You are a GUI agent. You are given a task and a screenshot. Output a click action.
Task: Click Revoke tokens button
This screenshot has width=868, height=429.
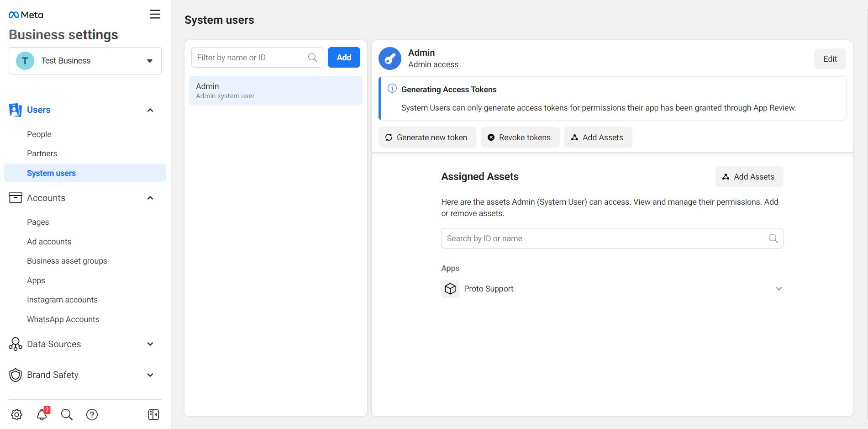(x=520, y=138)
